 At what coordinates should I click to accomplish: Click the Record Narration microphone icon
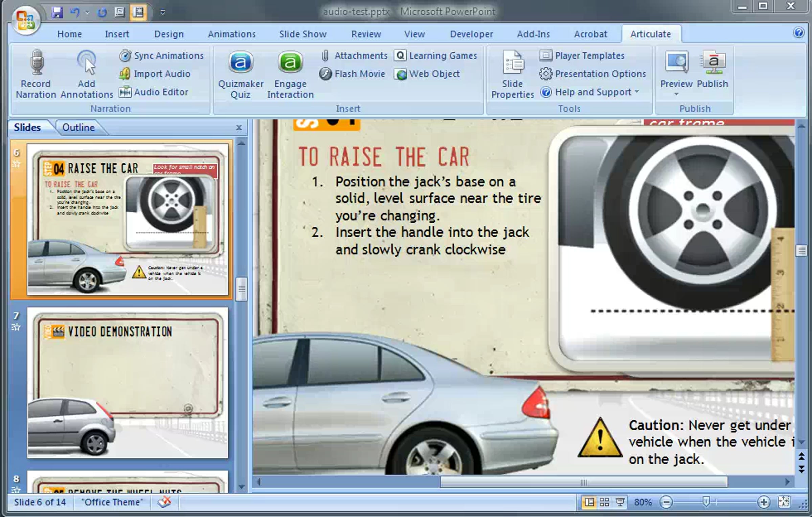[x=36, y=63]
